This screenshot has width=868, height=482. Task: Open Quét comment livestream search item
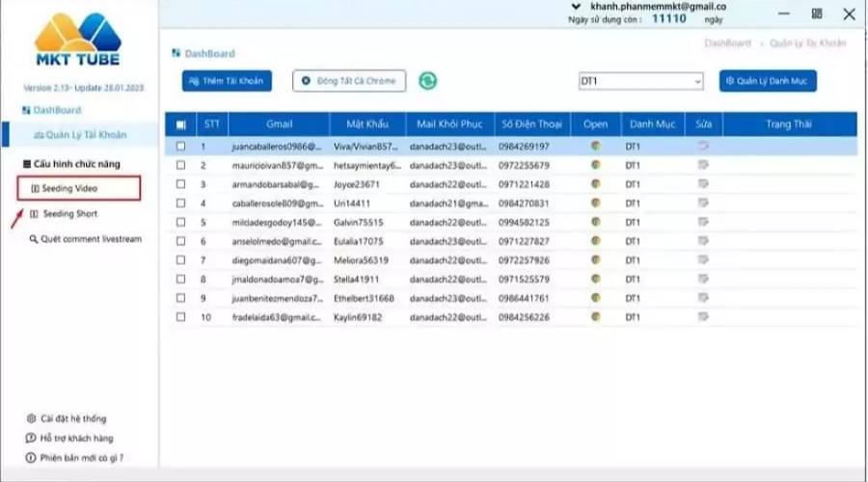click(x=86, y=239)
